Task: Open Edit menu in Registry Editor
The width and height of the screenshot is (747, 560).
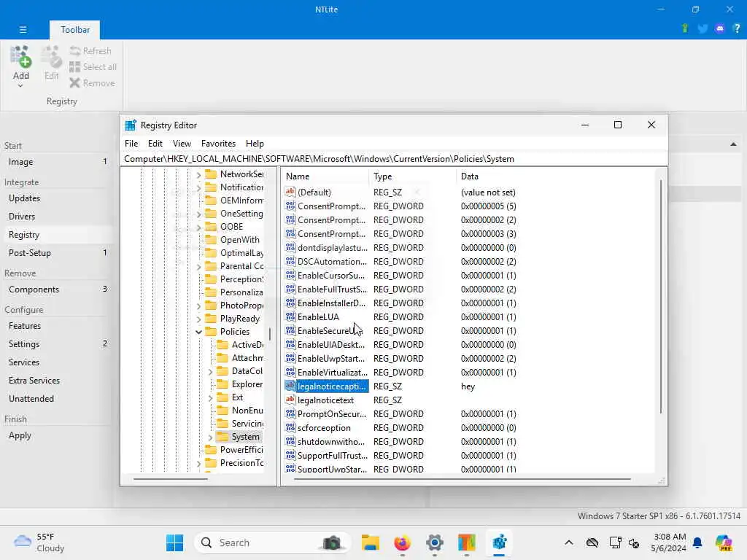Action: [x=155, y=144]
